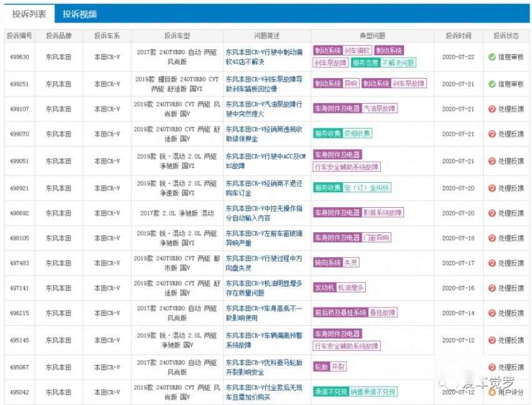Click complaint number 498692
Viewport: 532px width, 405px height.
[19, 213]
